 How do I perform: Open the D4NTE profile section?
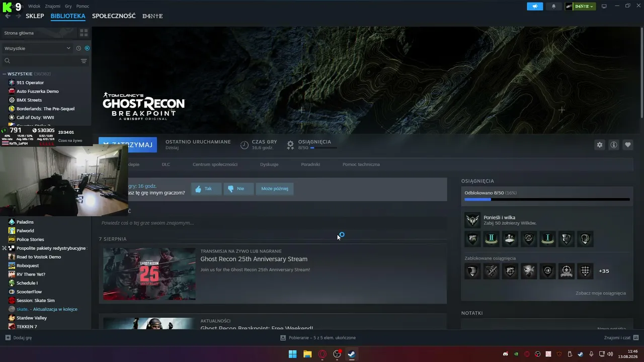[x=152, y=16]
